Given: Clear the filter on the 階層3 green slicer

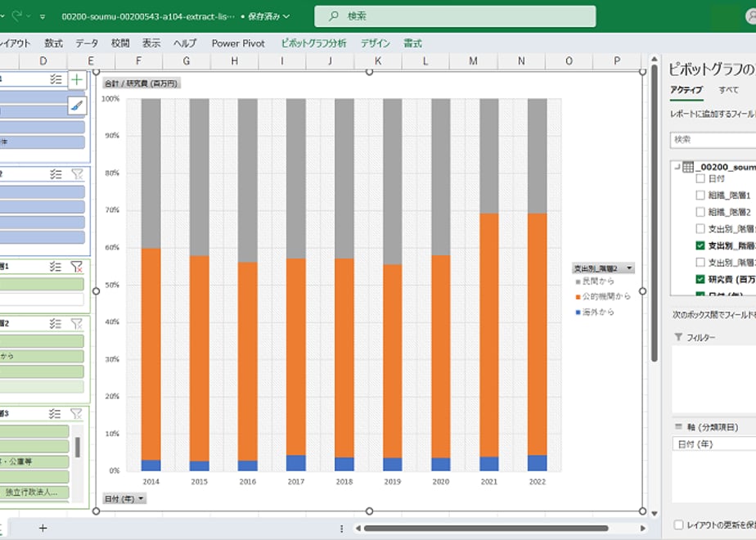Looking at the screenshot, I should pos(76,413).
